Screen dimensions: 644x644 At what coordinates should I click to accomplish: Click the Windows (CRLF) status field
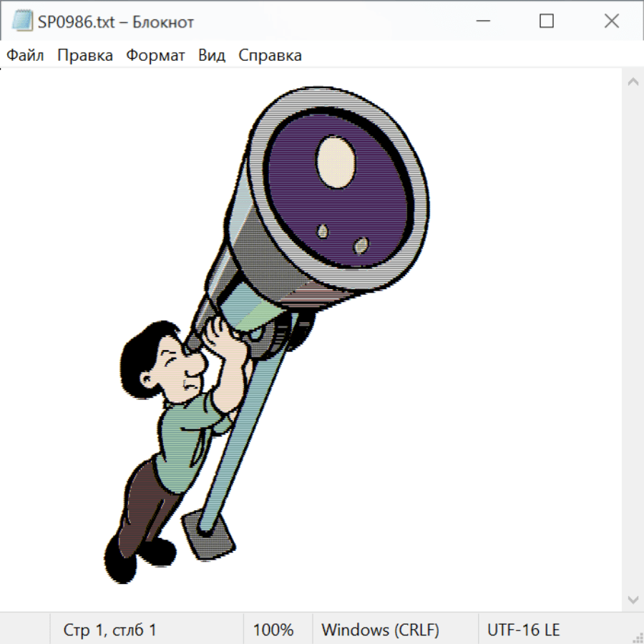pyautogui.click(x=380, y=630)
